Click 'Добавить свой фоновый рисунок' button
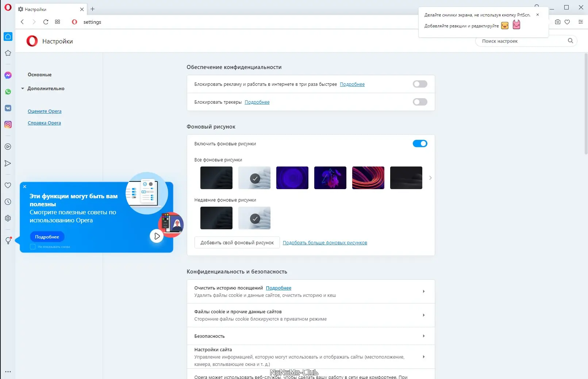588x379 pixels. pos(237,243)
